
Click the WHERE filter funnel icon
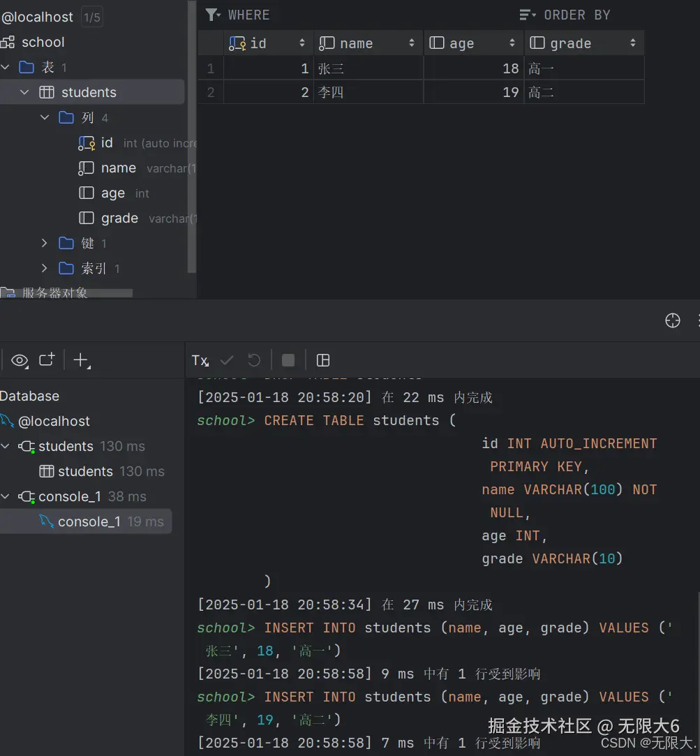click(213, 15)
